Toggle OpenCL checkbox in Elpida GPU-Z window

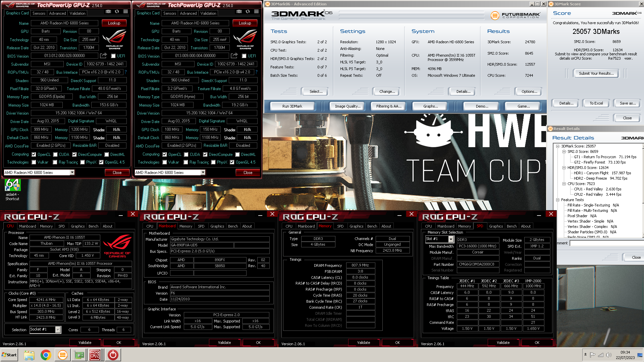[34, 155]
